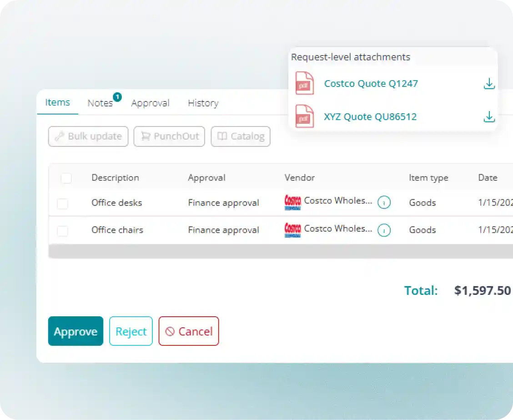513x420 pixels.
Task: Open the Notes tab
Action: point(100,103)
